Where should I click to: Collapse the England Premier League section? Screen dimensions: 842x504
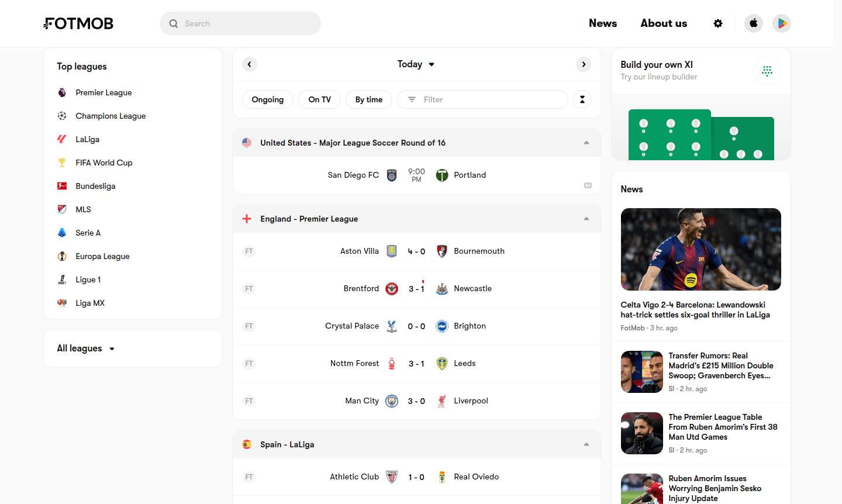pyautogui.click(x=586, y=219)
